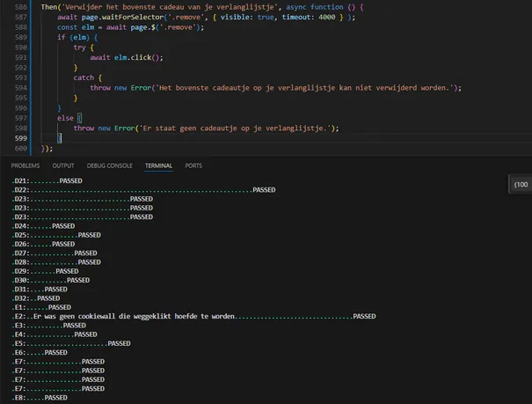Image resolution: width=532 pixels, height=404 pixels.
Task: Click terminal row D29 PASSED
Action: click(x=45, y=271)
